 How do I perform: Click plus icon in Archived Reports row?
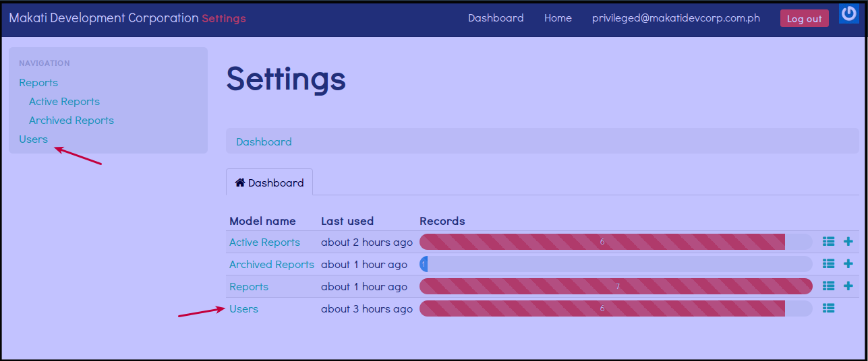(x=848, y=264)
